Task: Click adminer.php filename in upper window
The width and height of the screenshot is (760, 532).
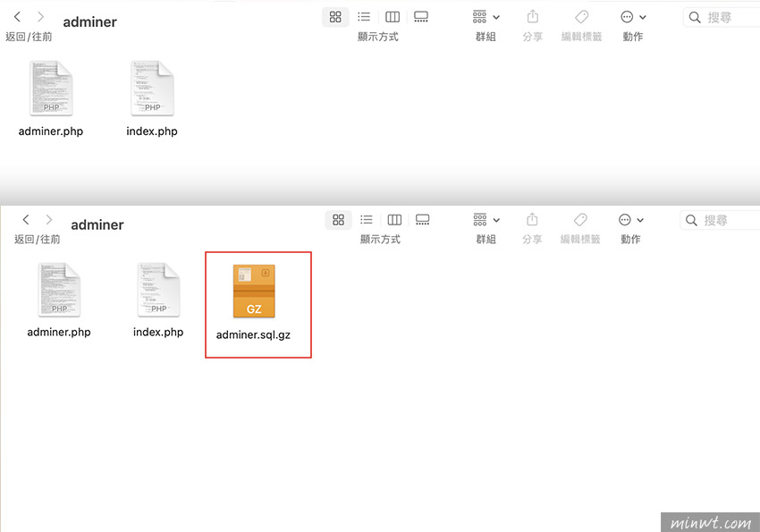Action: pyautogui.click(x=51, y=131)
